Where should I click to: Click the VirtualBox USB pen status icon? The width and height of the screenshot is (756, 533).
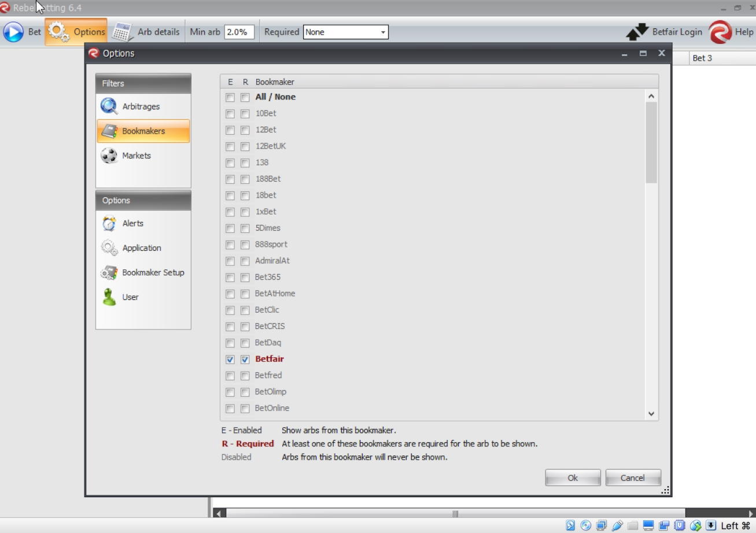point(617,525)
